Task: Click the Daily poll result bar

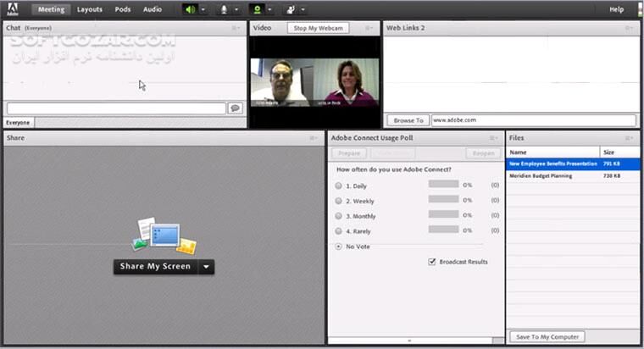Action: click(443, 184)
